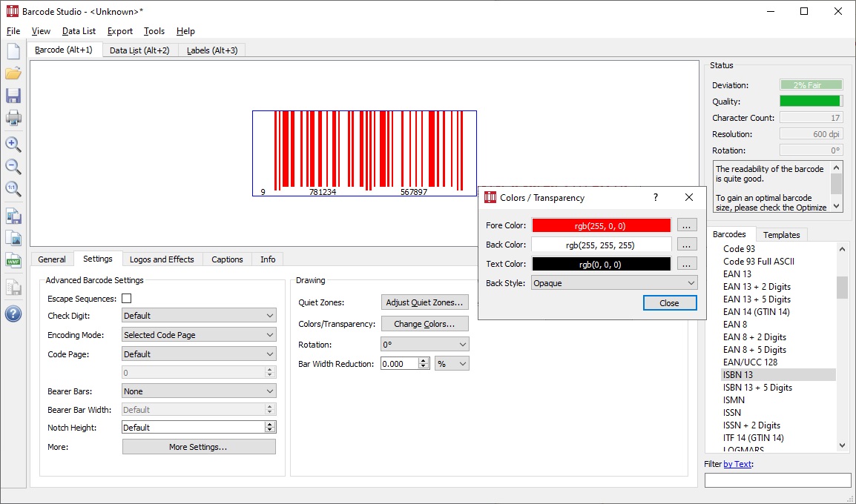Screen dimensions: 856x504
Task: Close the Colors / Transparency dialog with X
Action: tap(689, 197)
